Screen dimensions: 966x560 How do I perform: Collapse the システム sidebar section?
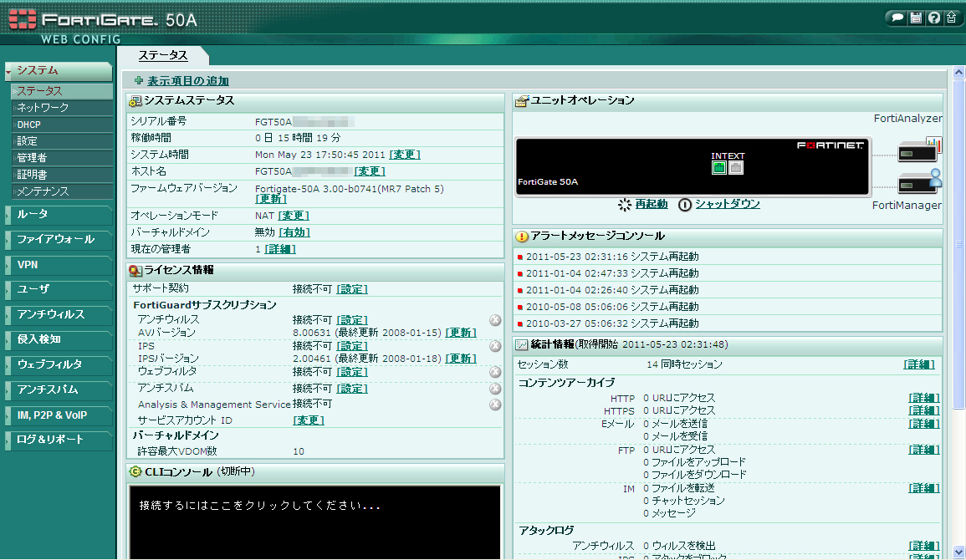[x=59, y=71]
